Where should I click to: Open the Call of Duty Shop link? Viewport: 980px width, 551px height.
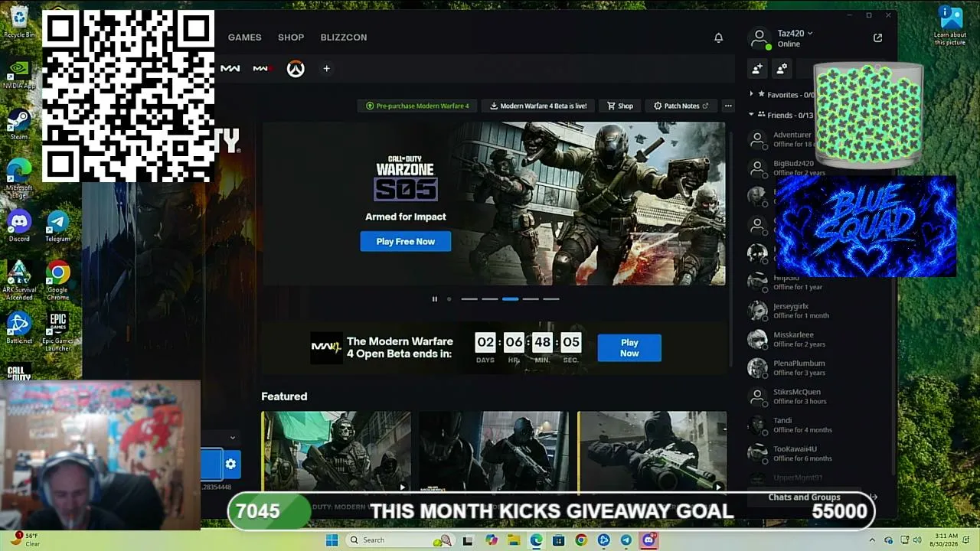(620, 106)
